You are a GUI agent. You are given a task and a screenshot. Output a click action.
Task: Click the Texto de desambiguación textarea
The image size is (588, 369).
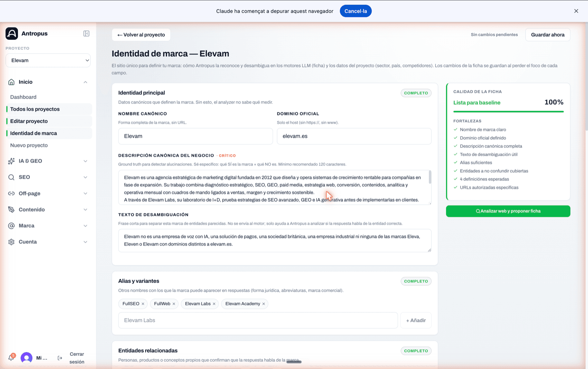(x=275, y=241)
